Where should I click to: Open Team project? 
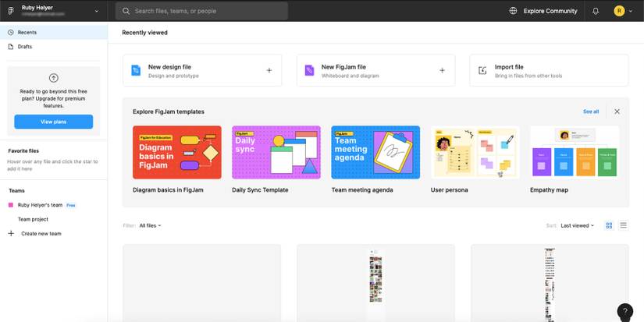pos(33,219)
